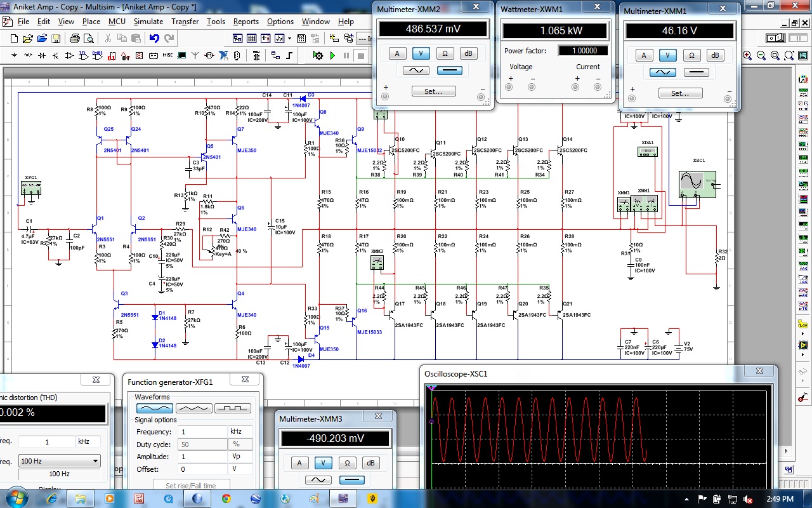Switch Multimeter-XMM1 to ohmmeter mode
The image size is (812, 508).
691,55
